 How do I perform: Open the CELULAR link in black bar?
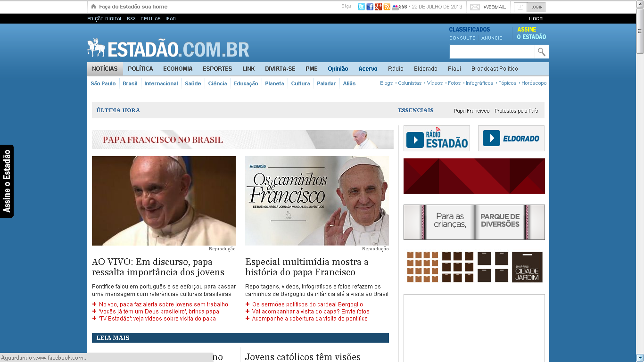pyautogui.click(x=151, y=19)
